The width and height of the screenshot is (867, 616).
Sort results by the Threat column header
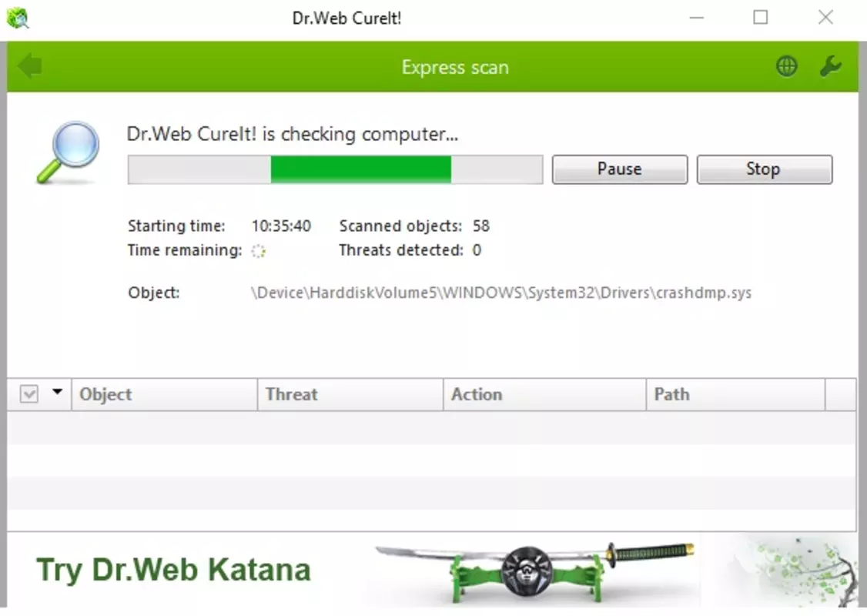tap(350, 394)
